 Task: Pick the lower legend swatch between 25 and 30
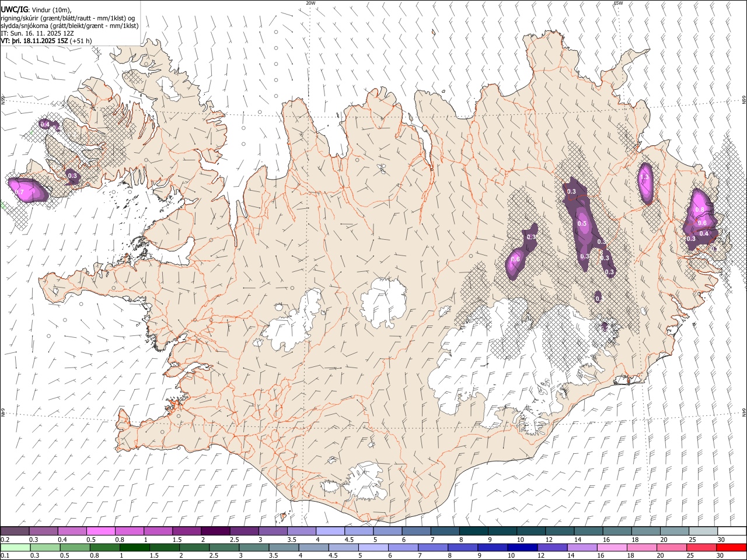click(x=701, y=547)
